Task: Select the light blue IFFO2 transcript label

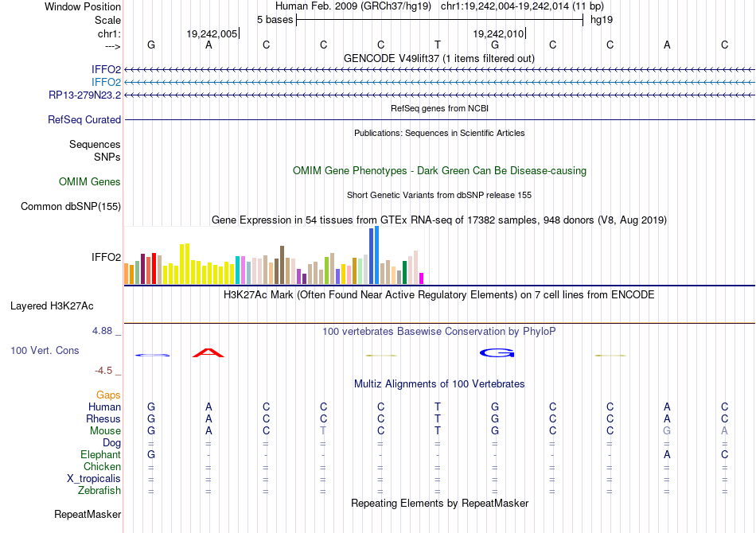Action: click(106, 83)
